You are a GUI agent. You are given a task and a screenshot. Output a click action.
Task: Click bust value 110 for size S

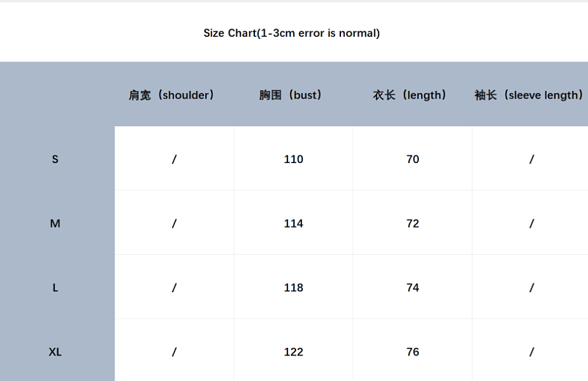tap(293, 159)
